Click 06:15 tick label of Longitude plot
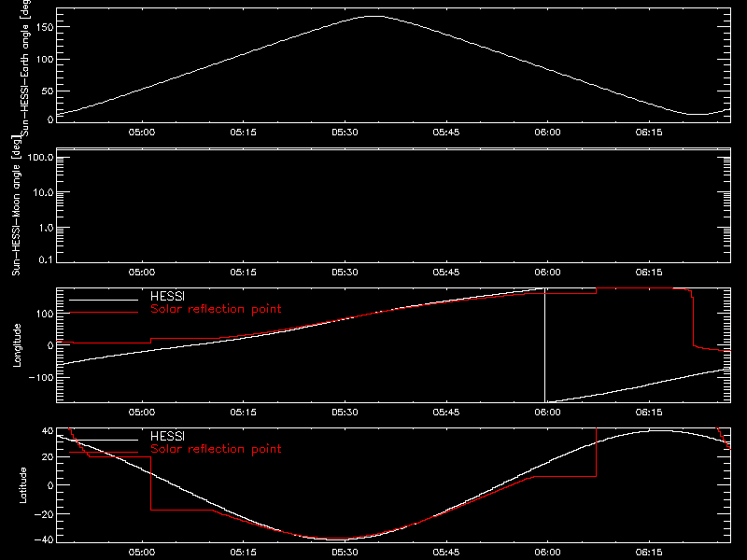The height and width of the screenshot is (560, 747). coord(649,413)
